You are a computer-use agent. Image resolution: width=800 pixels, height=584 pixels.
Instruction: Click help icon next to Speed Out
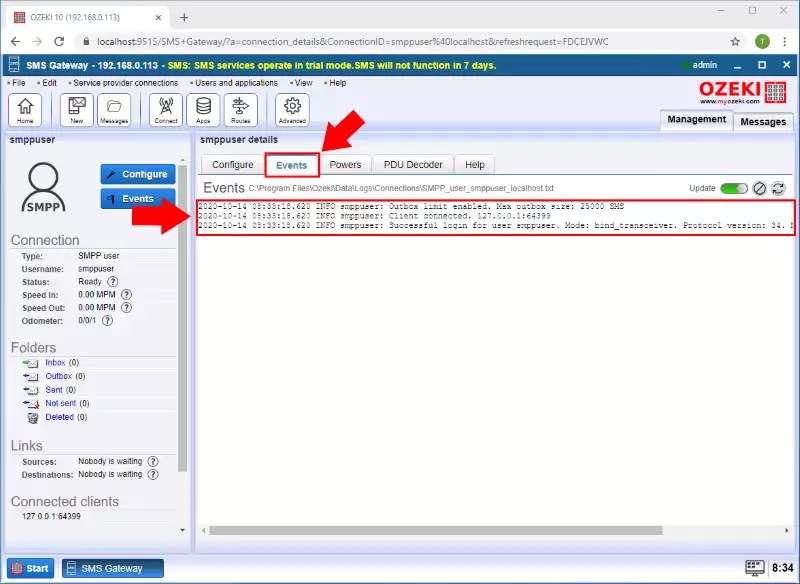point(127,308)
